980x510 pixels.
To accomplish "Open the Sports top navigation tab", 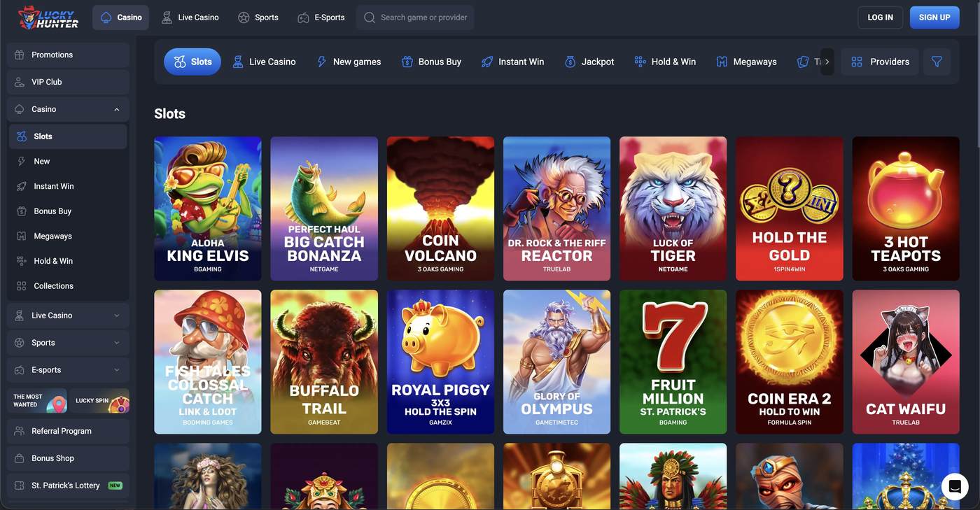I will (258, 17).
